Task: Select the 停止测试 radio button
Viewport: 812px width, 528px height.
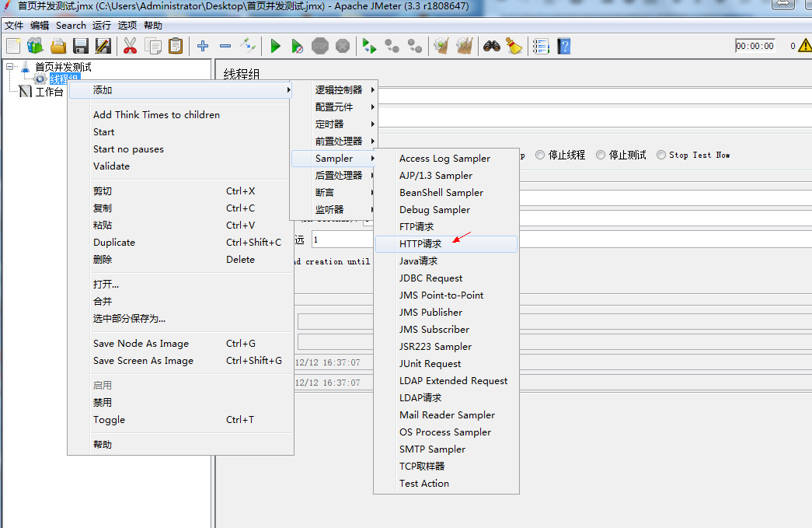Action: click(600, 155)
